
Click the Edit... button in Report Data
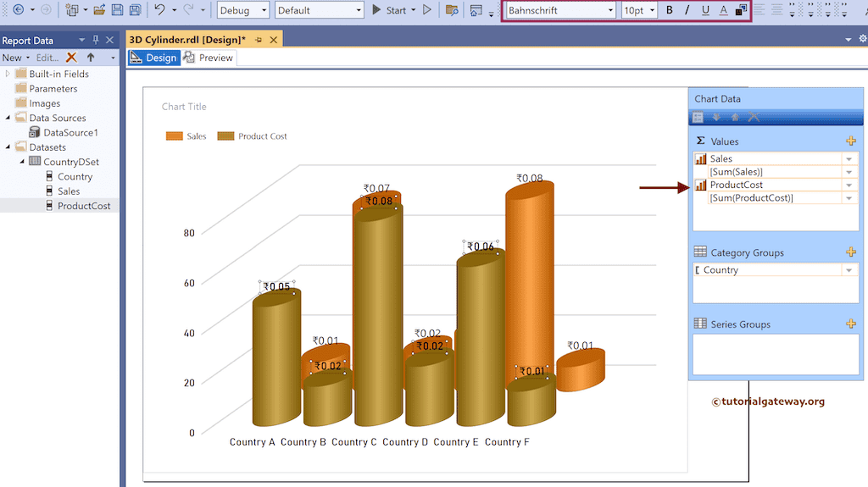point(47,58)
